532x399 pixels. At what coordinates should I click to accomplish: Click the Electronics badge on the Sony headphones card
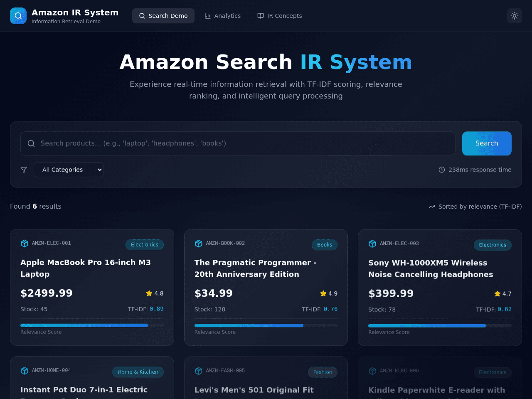[x=493, y=245]
